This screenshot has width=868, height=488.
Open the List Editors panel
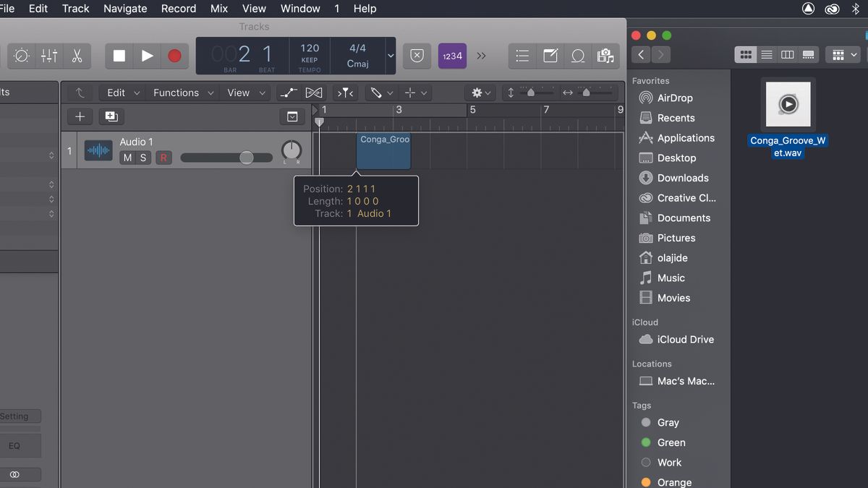click(x=522, y=56)
